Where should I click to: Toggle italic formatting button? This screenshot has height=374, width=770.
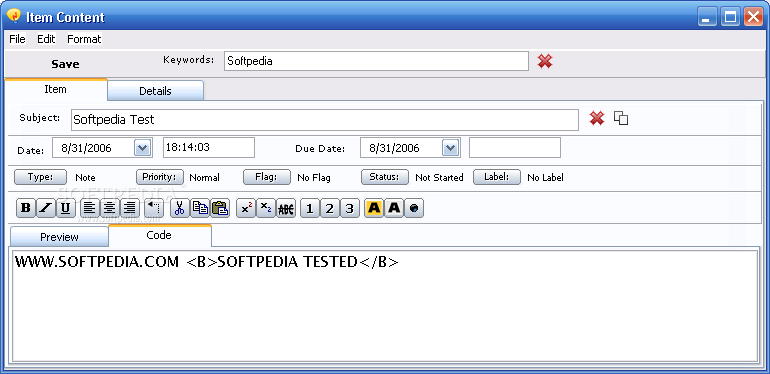pyautogui.click(x=46, y=208)
